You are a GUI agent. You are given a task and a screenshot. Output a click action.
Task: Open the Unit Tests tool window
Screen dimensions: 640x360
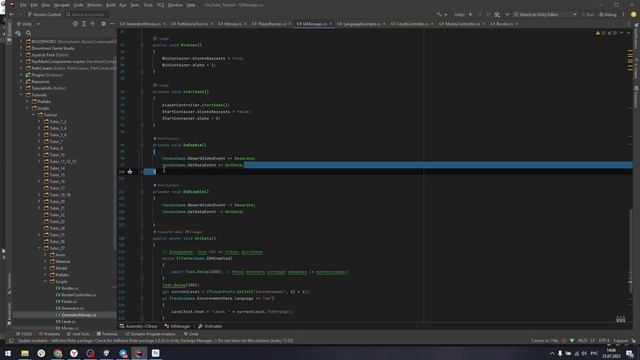(78, 334)
